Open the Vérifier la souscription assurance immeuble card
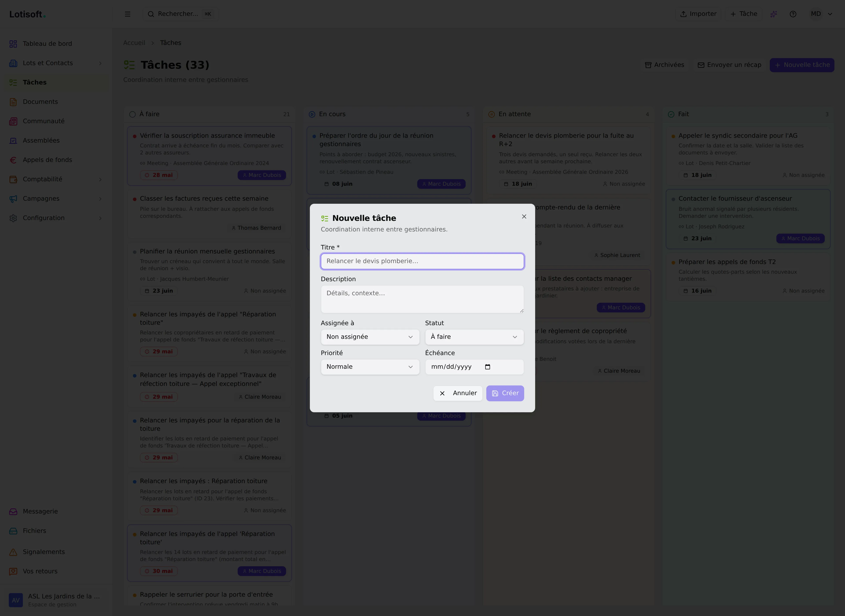845x616 pixels. tap(209, 156)
